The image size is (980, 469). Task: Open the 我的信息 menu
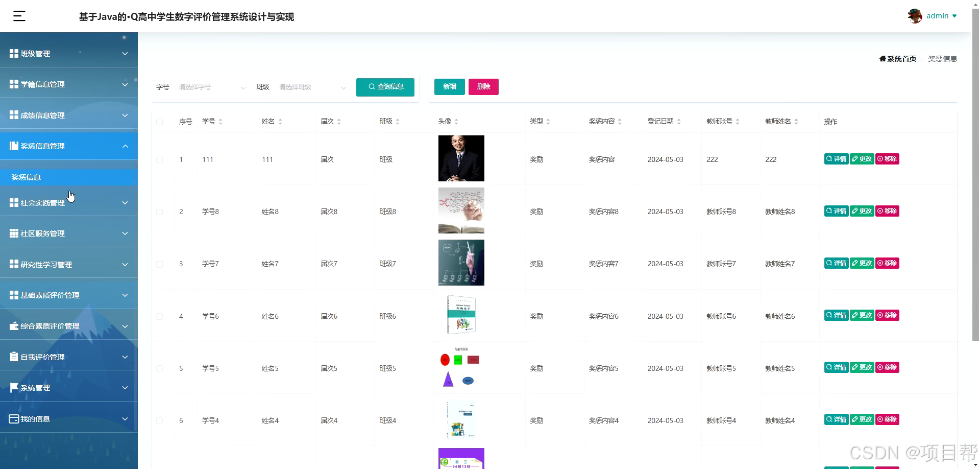[69, 419]
